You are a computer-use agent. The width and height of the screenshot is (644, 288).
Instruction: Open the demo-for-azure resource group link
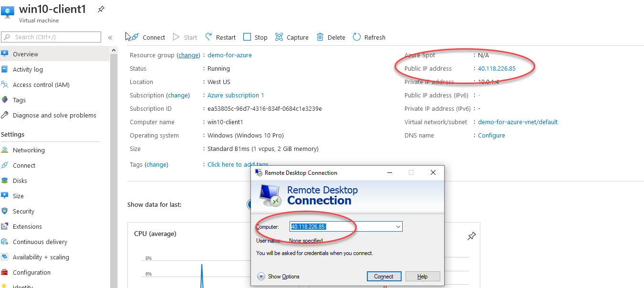tap(229, 55)
